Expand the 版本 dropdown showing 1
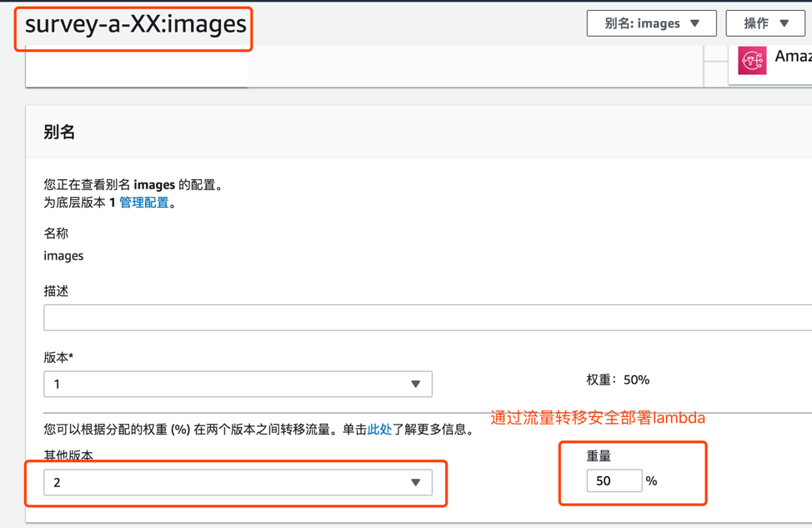812x528 pixels. click(238, 384)
